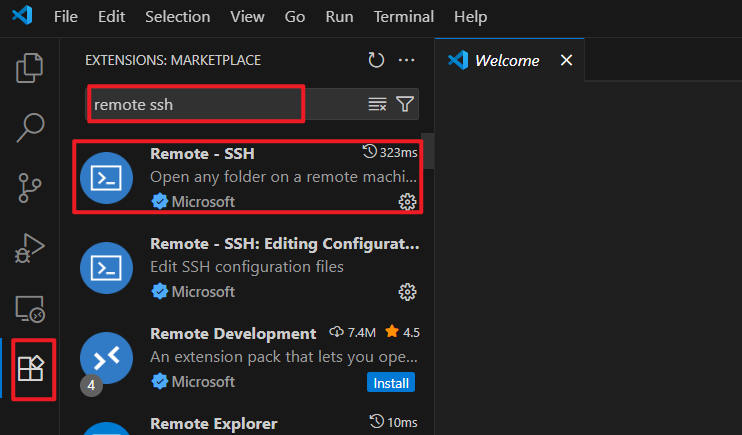Open the extensions filter menu
742x435 pixels.
coord(405,104)
